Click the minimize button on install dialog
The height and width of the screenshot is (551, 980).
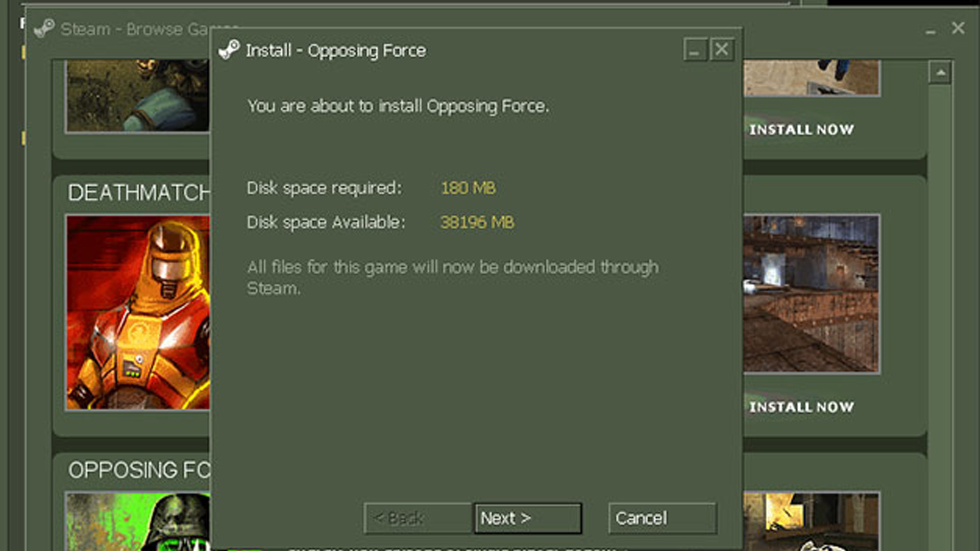[x=695, y=50]
